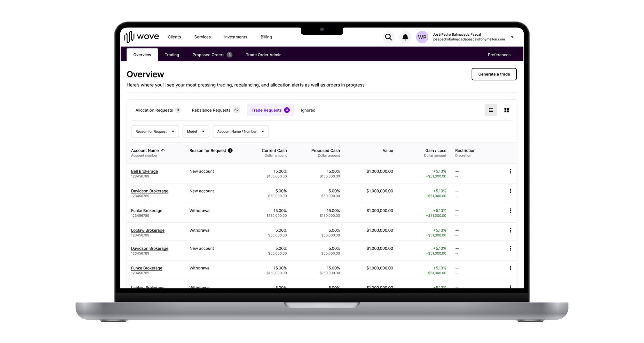
Task: Click New account reason in Bell Brokerage row
Action: coord(202,171)
